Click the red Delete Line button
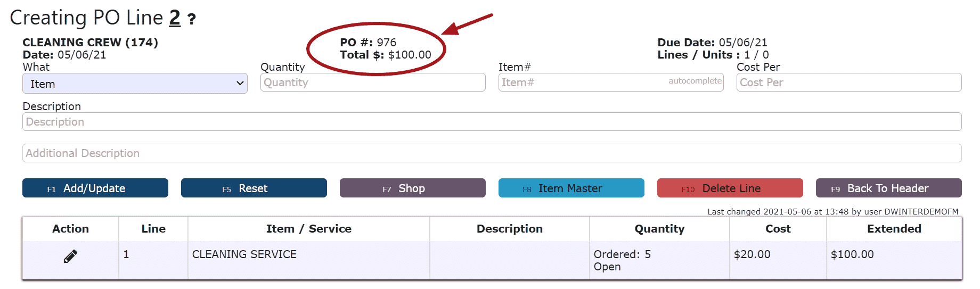Viewport: 980px width, 289px height. tap(730, 188)
